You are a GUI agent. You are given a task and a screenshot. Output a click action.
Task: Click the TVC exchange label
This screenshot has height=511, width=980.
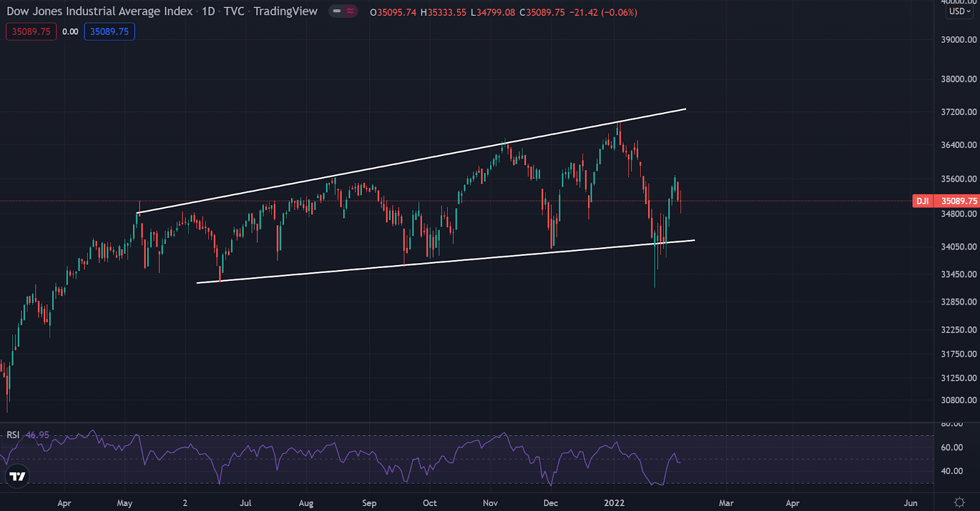click(x=234, y=12)
